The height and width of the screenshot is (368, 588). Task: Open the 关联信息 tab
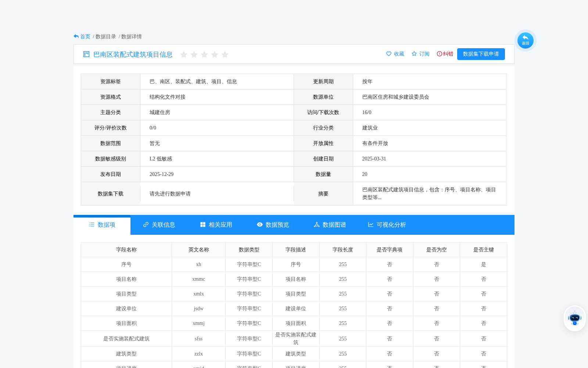(x=159, y=225)
